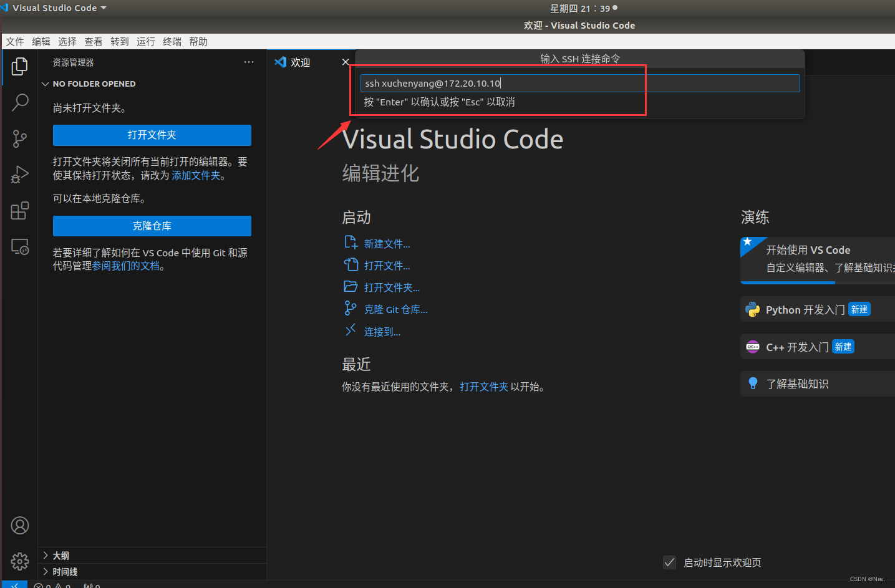The width and height of the screenshot is (895, 588).
Task: Open the C++ 开发入门 walkthrough
Action: pyautogui.click(x=818, y=347)
